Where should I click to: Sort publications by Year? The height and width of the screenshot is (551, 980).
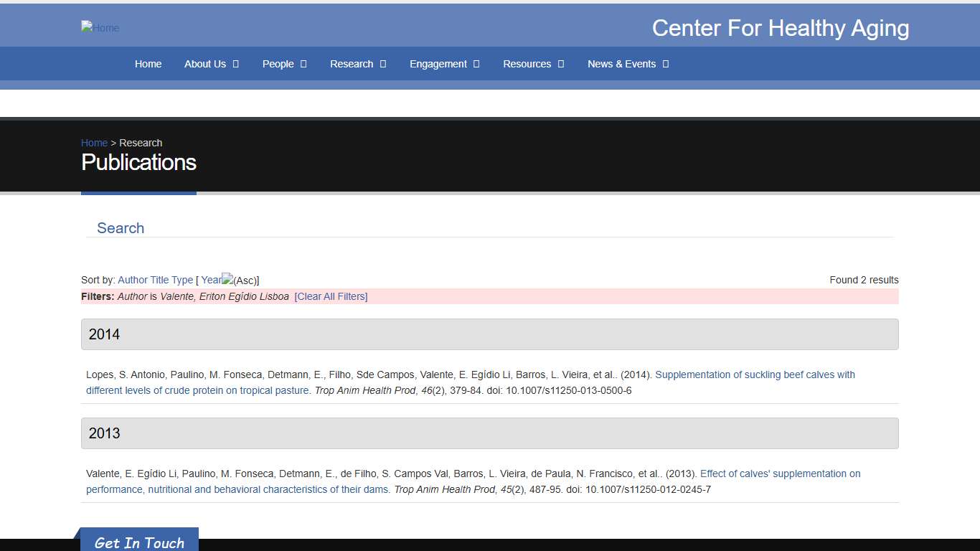point(211,280)
